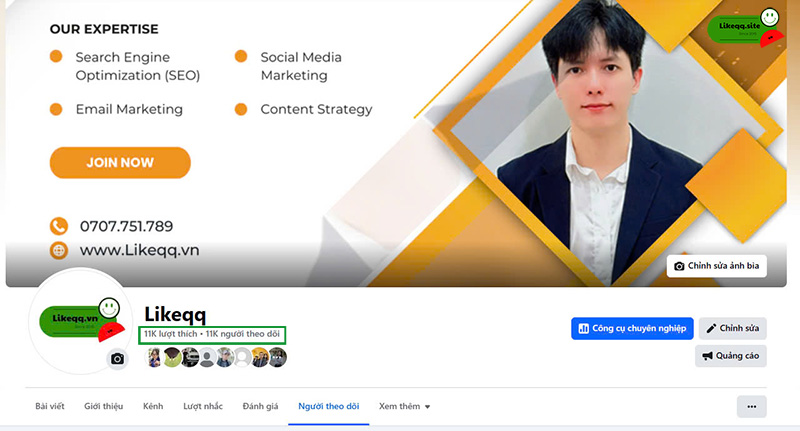The height and width of the screenshot is (431, 800).
Task: Select the Lượt nhắc tab
Action: [x=203, y=407]
